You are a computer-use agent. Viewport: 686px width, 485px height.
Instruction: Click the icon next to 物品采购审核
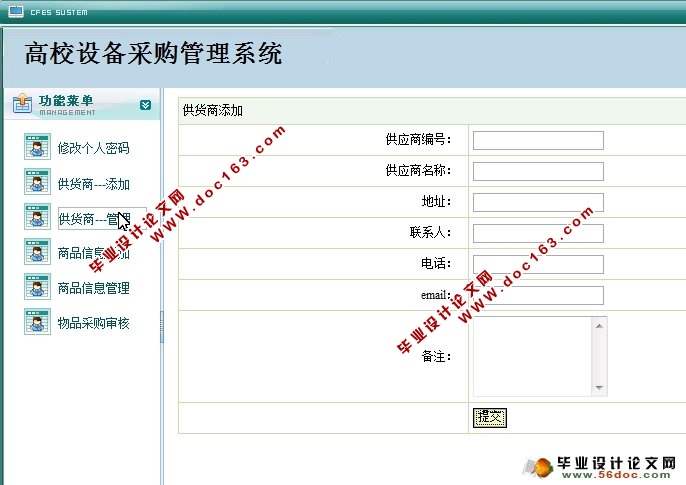(x=37, y=321)
